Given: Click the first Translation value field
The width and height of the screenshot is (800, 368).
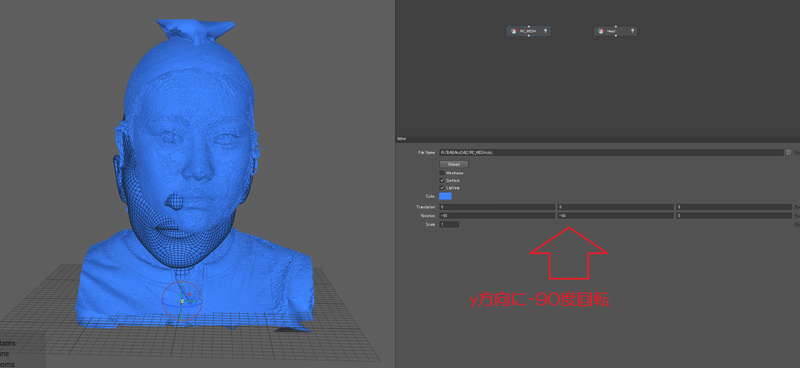Looking at the screenshot, I should point(497,207).
